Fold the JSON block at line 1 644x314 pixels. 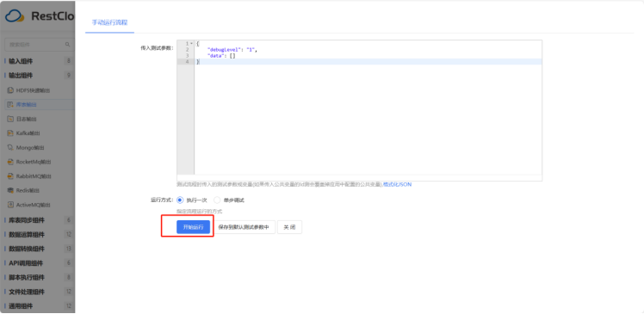(x=191, y=44)
